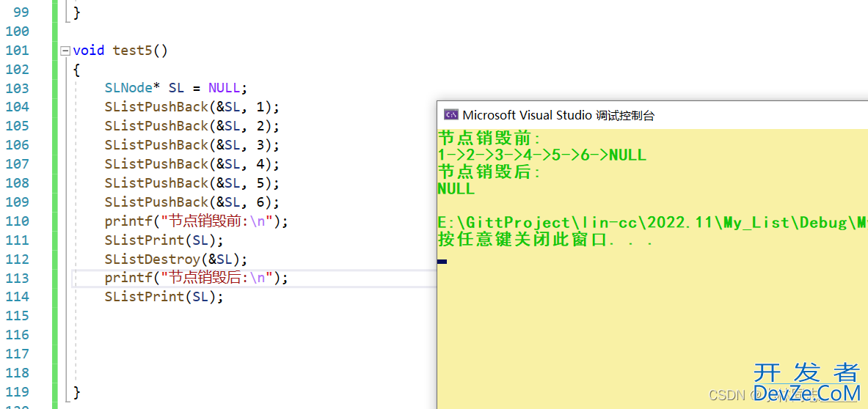This screenshot has height=409, width=868.
Task: Click console text 节点销毁前:
Action: tap(489, 138)
